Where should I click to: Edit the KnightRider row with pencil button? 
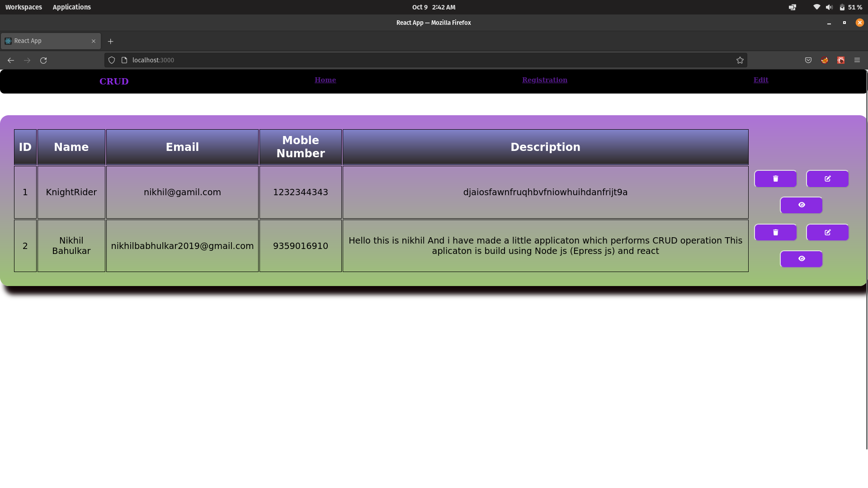827,178
